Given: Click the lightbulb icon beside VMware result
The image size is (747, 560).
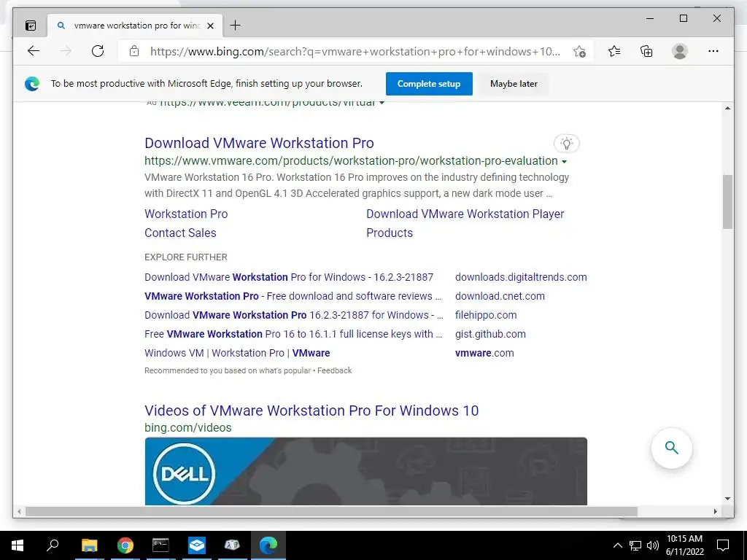Looking at the screenshot, I should click(566, 144).
